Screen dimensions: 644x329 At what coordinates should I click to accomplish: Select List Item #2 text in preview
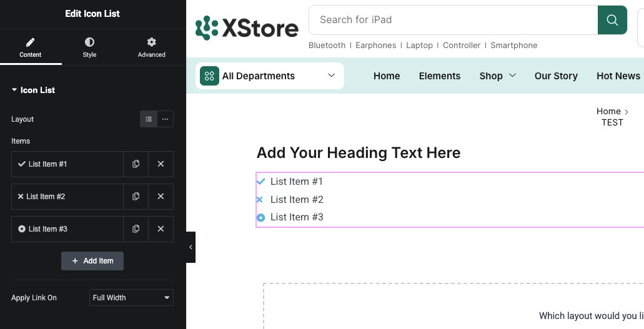pos(297,200)
